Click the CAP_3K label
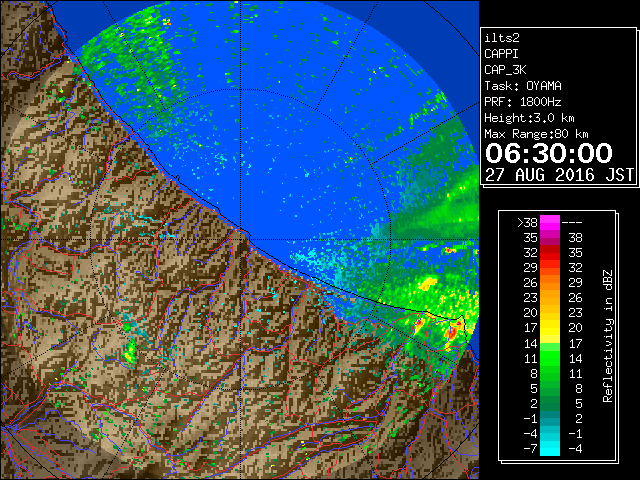This screenshot has height=480, width=640. pyautogui.click(x=505, y=70)
